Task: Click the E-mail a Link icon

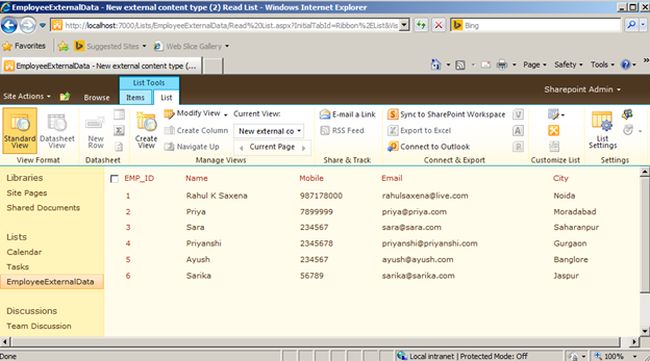Action: coord(325,114)
